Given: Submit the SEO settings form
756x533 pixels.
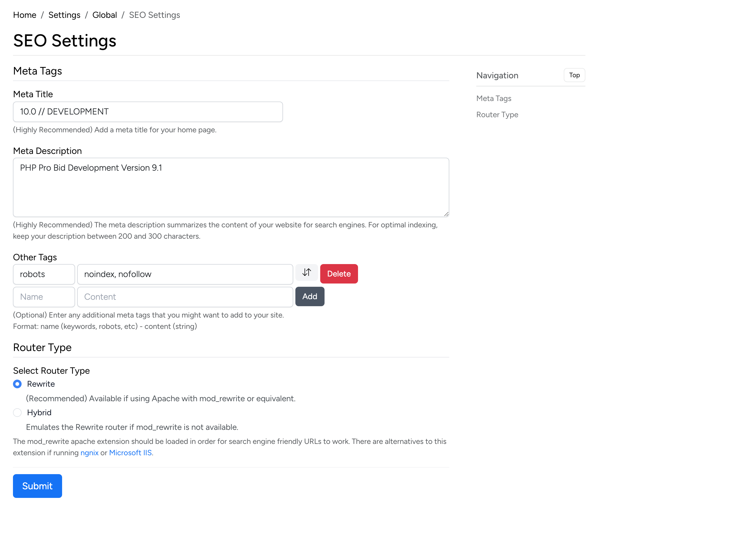Looking at the screenshot, I should [37, 486].
